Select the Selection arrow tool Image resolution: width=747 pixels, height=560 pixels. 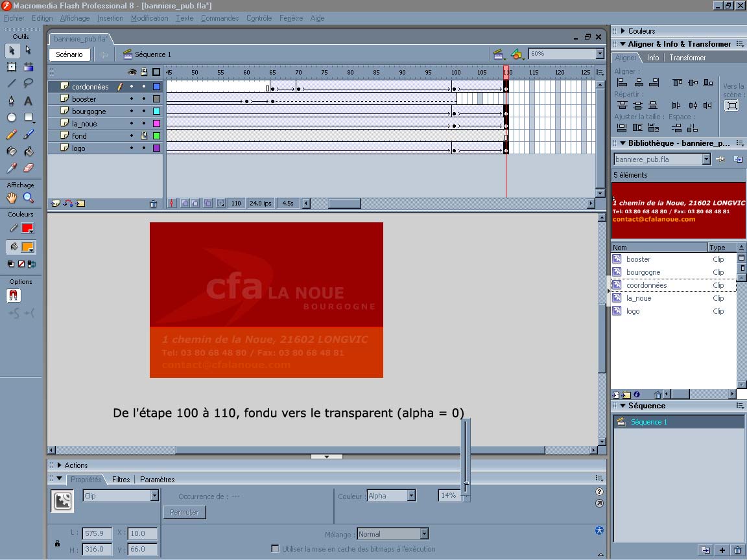pos(12,50)
